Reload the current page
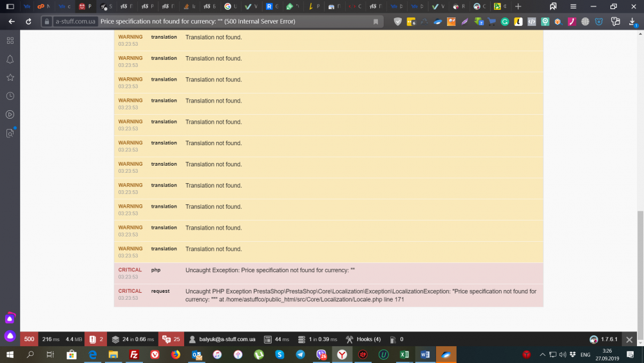The height and width of the screenshot is (363, 644). (28, 21)
